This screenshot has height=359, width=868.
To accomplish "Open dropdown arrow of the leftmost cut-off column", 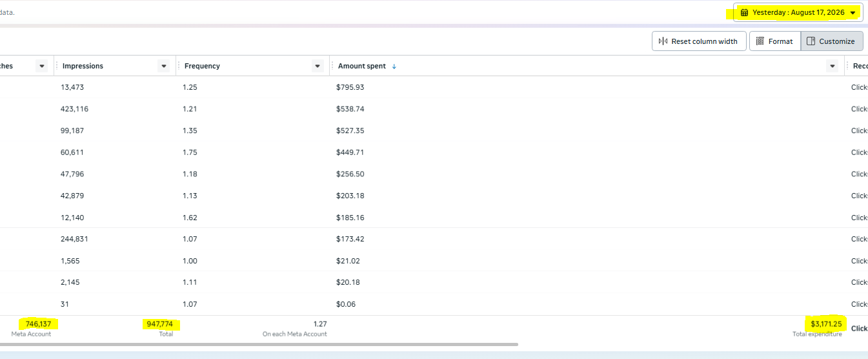I will (42, 66).
